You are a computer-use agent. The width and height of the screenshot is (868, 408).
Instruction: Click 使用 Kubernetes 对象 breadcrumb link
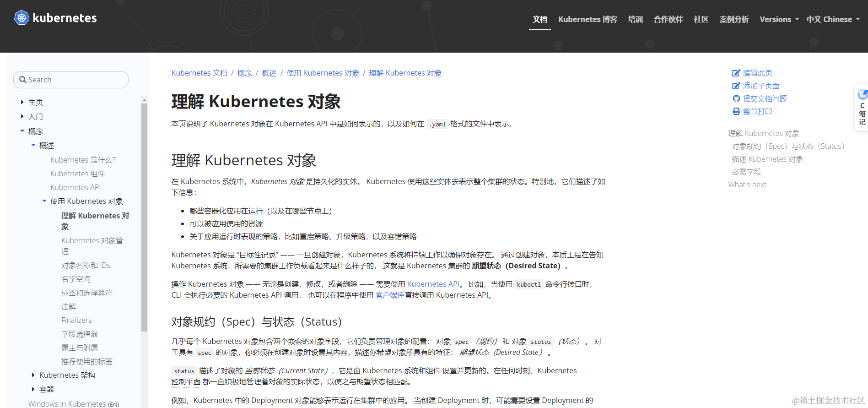point(323,73)
